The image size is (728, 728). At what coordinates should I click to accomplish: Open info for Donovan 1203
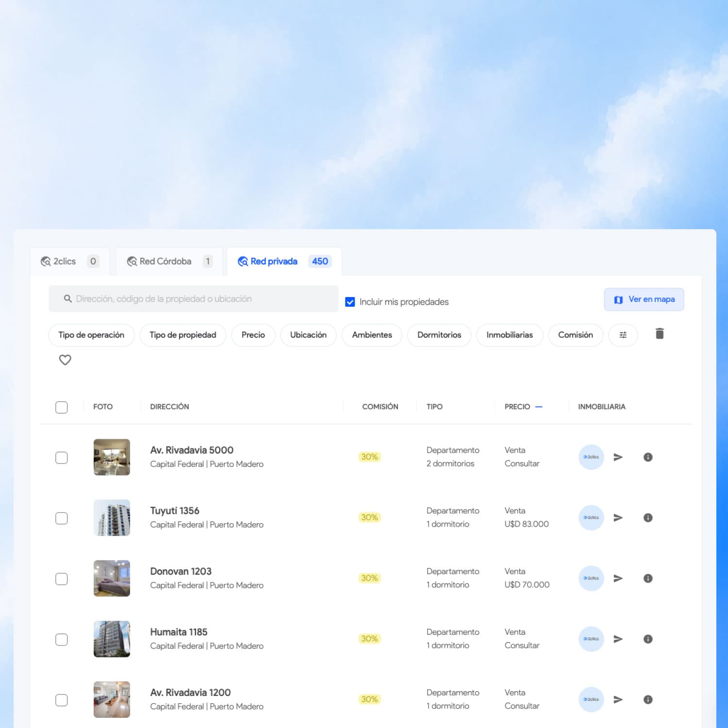point(648,579)
